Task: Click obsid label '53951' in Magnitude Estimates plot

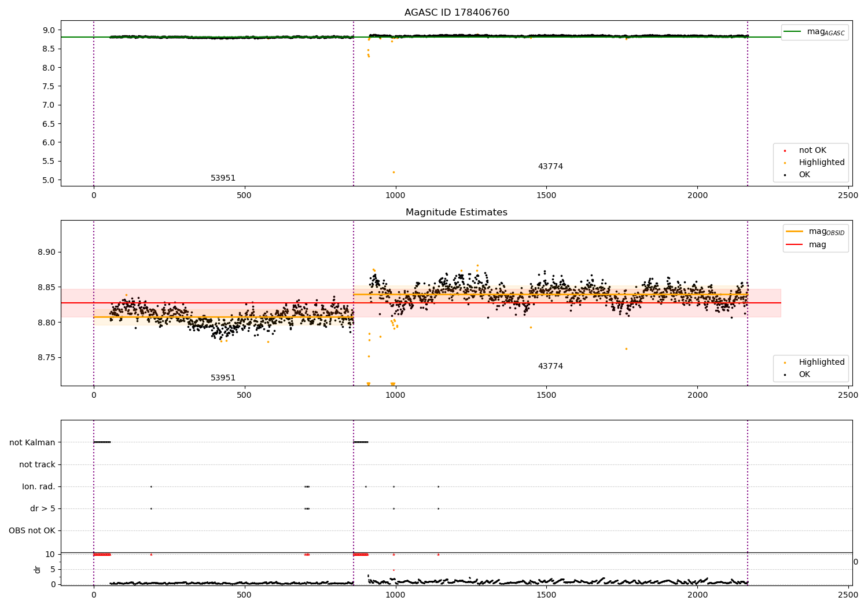Action: (x=223, y=378)
